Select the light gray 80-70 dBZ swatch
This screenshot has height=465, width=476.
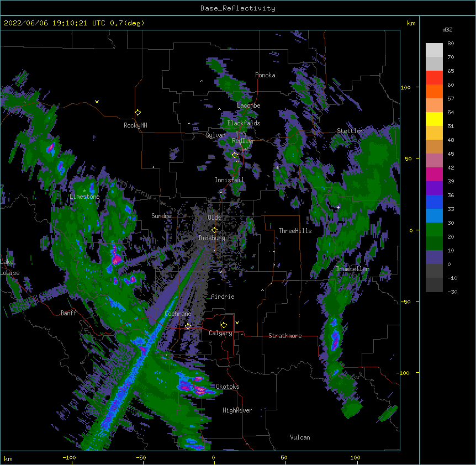(x=434, y=50)
